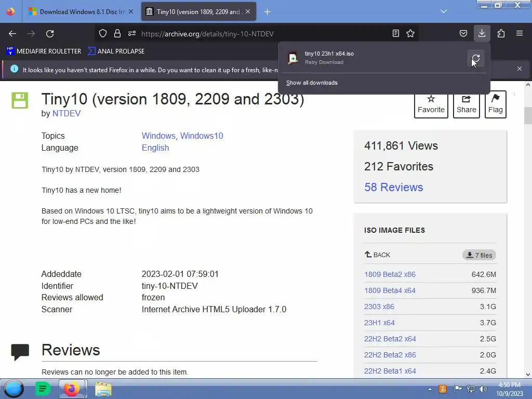The height and width of the screenshot is (399, 532).
Task: Click the downloads toolbar arrow icon
Action: (x=482, y=33)
